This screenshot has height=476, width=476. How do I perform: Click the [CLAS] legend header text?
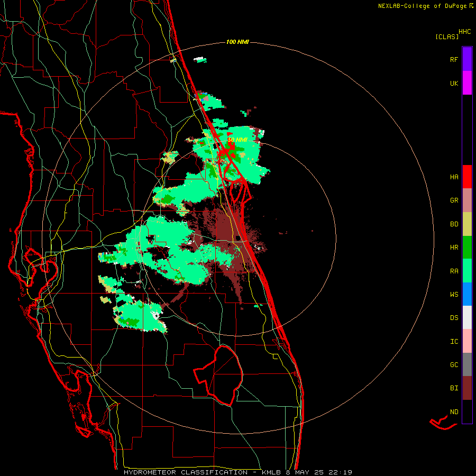tap(447, 36)
